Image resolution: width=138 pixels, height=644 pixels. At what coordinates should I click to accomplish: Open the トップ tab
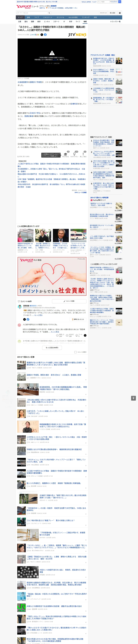[x=20, y=17]
